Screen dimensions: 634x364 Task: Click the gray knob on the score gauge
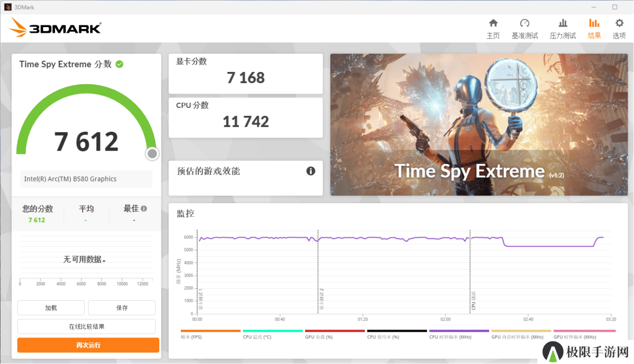152,154
